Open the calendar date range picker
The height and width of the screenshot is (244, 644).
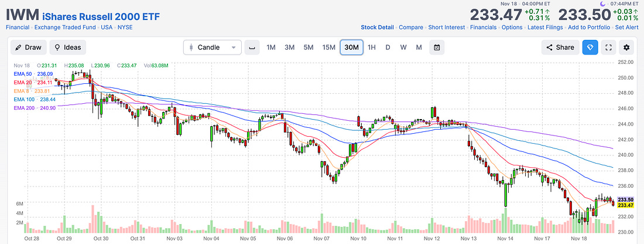coord(437,48)
